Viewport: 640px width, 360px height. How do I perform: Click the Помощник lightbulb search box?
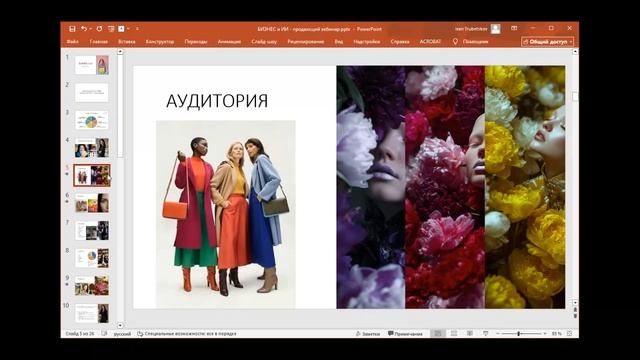[471, 42]
